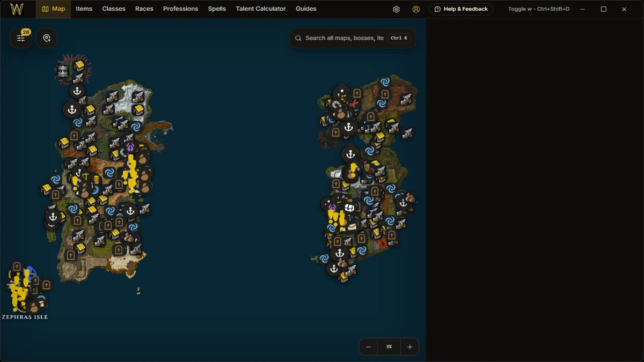Image resolution: width=644 pixels, height=362 pixels.
Task: Go to the Races tab
Action: click(144, 9)
